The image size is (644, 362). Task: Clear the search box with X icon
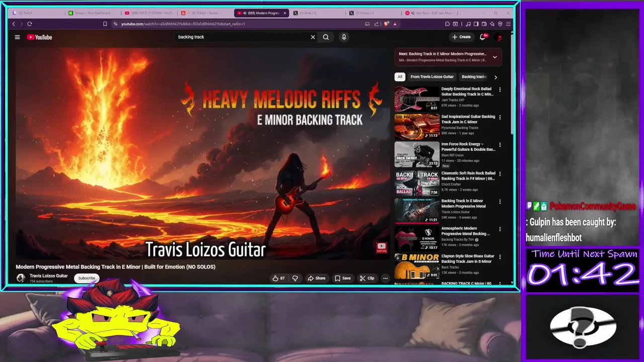point(312,37)
